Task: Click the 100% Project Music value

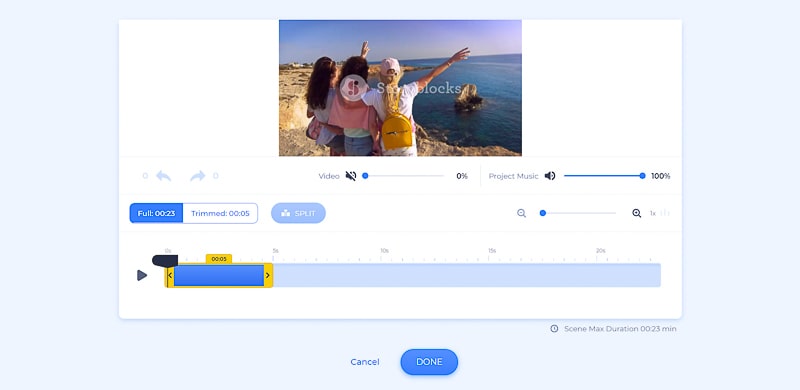Action: [x=661, y=176]
